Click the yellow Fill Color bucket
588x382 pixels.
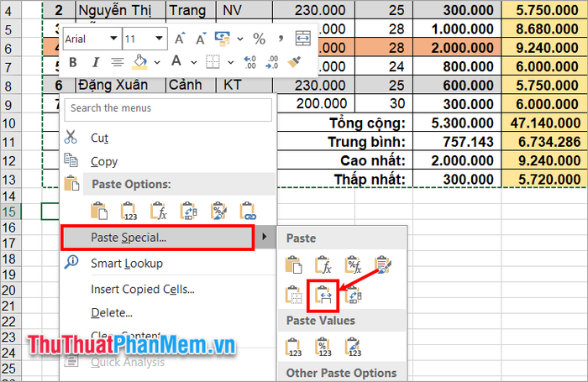click(140, 62)
